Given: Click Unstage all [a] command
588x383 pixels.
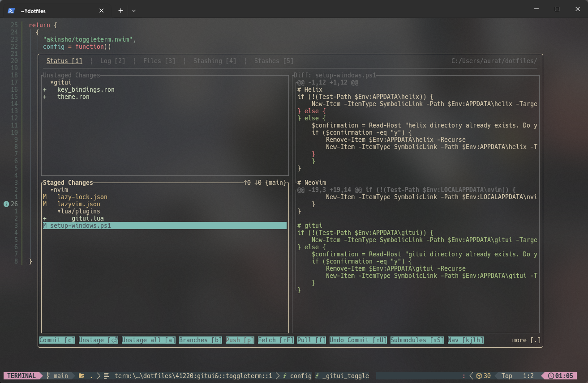Looking at the screenshot, I should pyautogui.click(x=149, y=340).
